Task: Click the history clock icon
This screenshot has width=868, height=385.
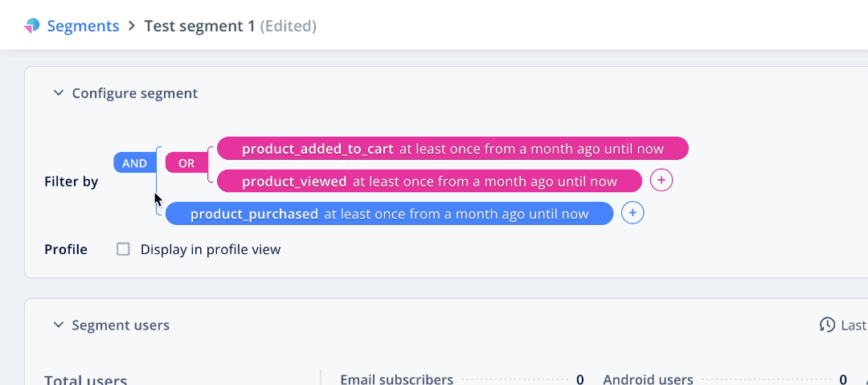Action: coord(827,326)
